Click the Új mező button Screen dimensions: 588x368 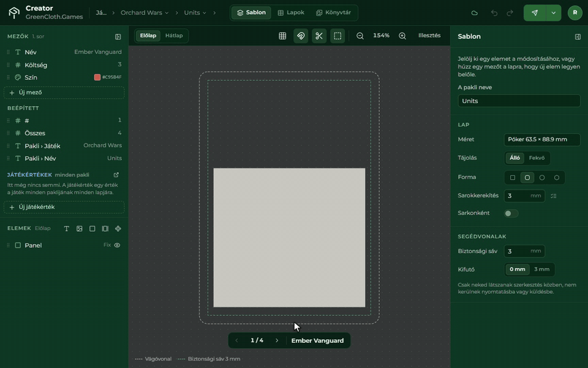[x=64, y=93]
